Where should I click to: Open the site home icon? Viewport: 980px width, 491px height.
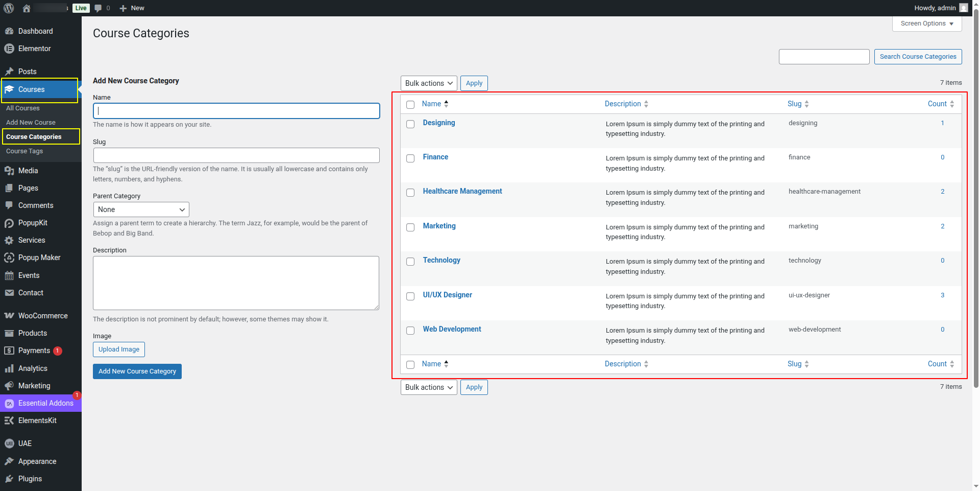click(27, 8)
